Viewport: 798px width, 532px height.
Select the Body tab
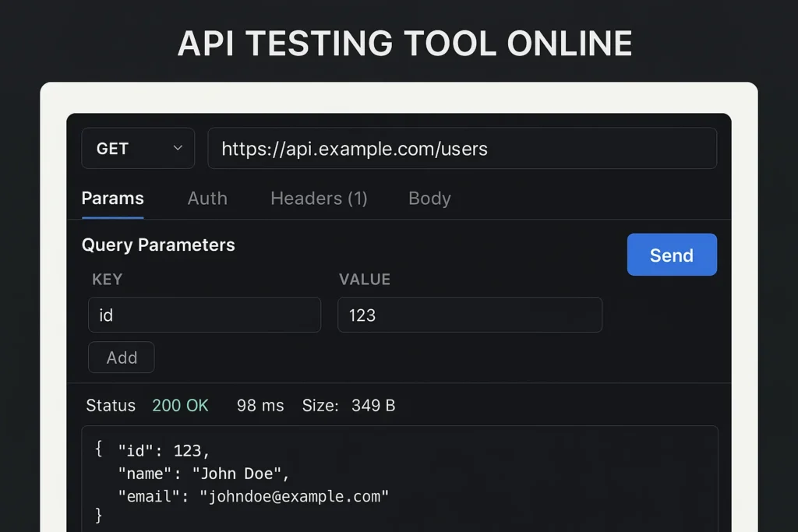coord(429,199)
